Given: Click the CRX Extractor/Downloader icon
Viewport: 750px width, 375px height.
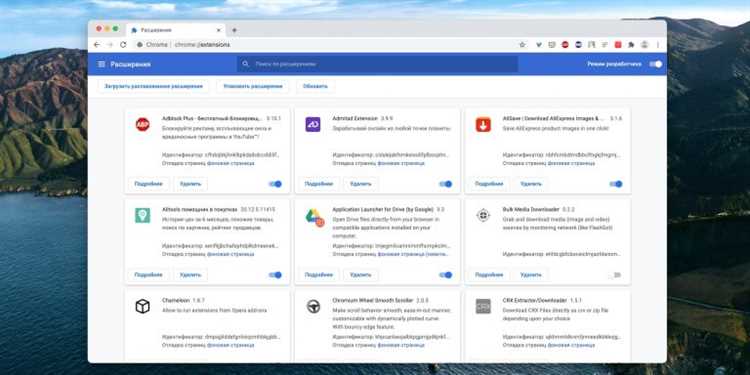Looking at the screenshot, I should [x=483, y=306].
